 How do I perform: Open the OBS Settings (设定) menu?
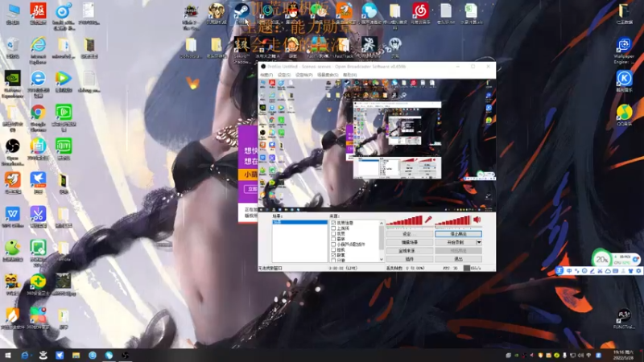tap(284, 75)
